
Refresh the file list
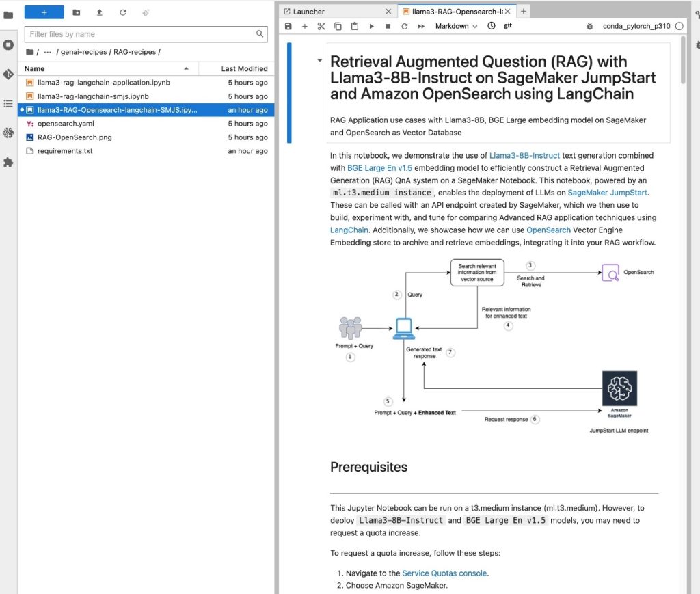coord(123,12)
